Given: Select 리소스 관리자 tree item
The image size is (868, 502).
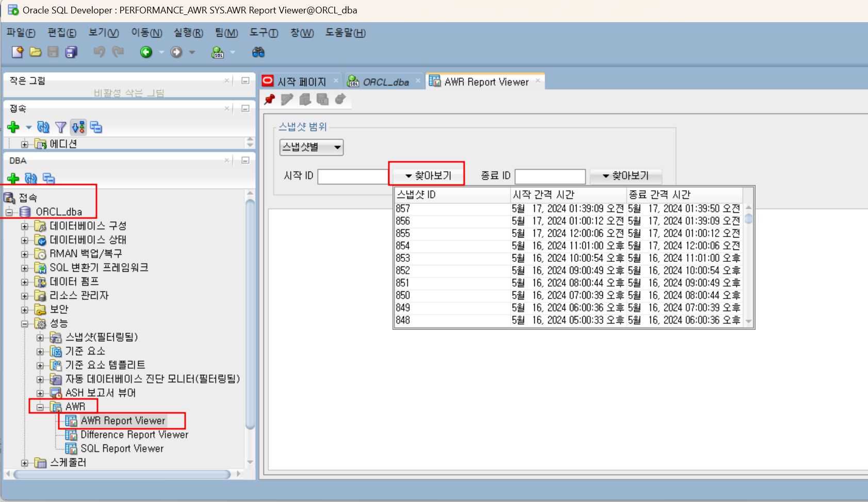Looking at the screenshot, I should coord(79,295).
